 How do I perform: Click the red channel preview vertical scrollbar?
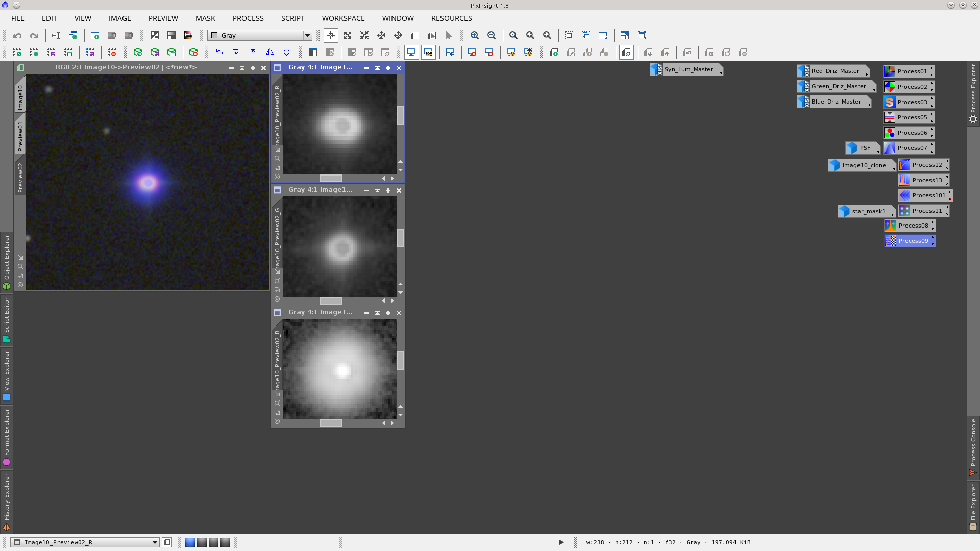click(x=400, y=116)
